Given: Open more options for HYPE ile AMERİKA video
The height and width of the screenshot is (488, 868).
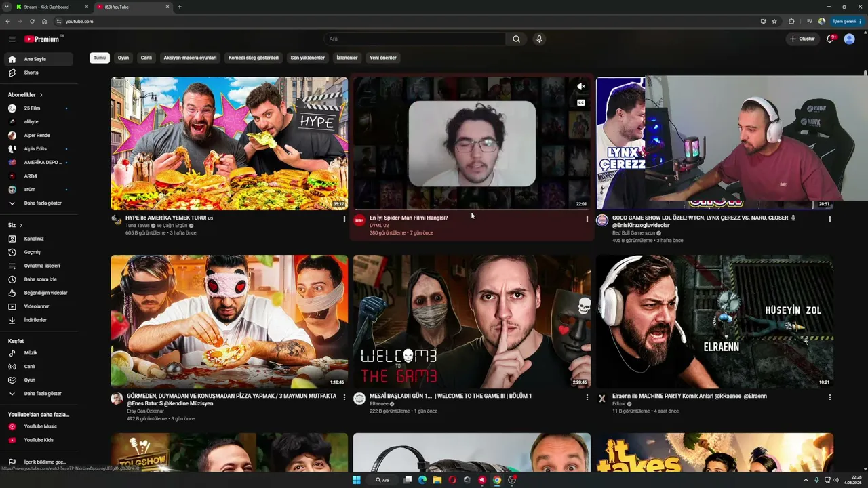Looking at the screenshot, I should click(x=344, y=219).
